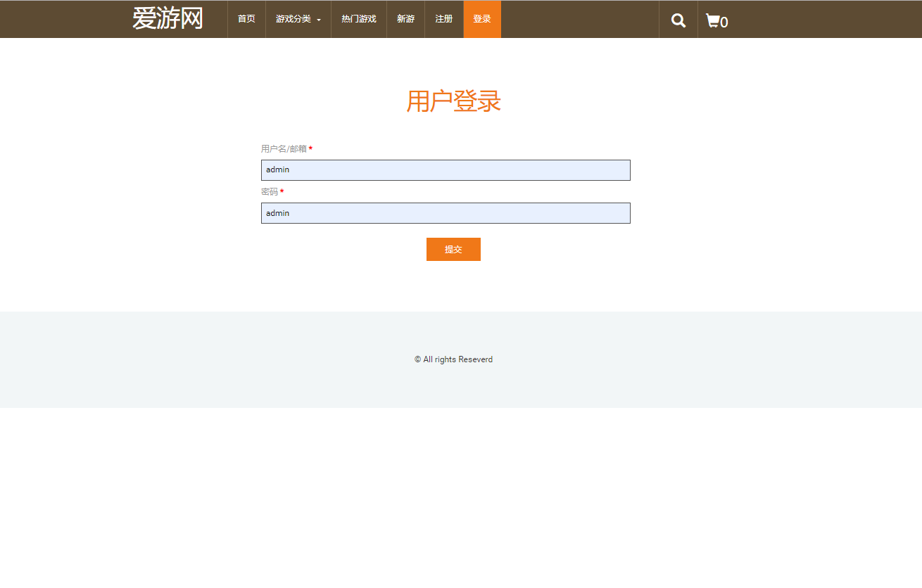The image size is (922, 588).
Task: Go to the 首页 menu item
Action: pyautogui.click(x=246, y=19)
